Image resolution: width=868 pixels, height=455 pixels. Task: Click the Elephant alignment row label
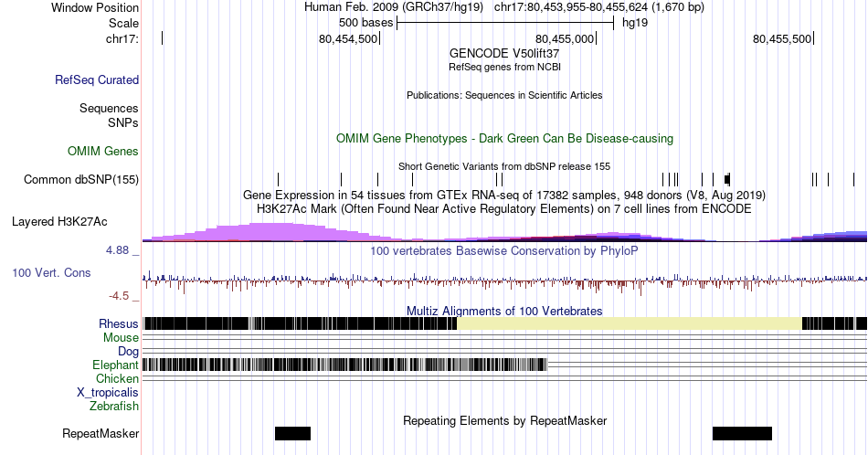pos(116,365)
